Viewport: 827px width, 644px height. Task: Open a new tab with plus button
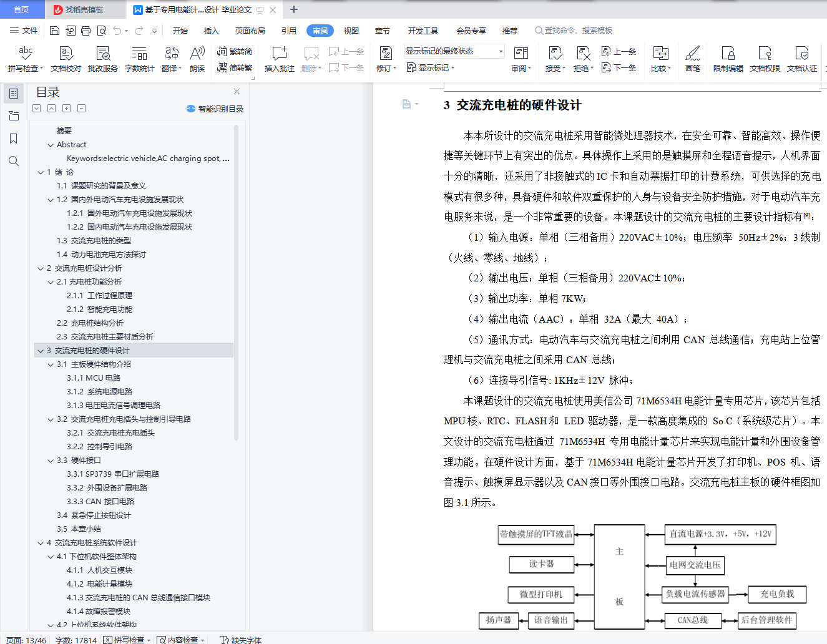click(294, 10)
